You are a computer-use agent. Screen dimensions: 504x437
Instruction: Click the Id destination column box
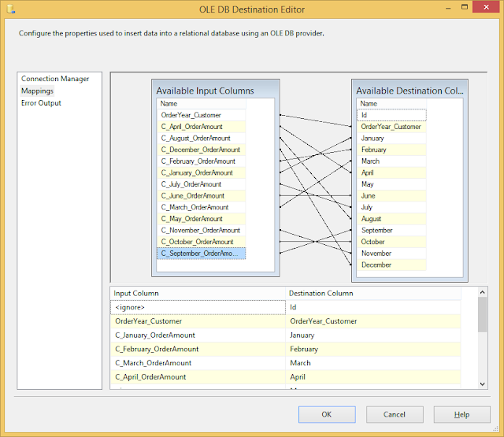tap(391, 115)
